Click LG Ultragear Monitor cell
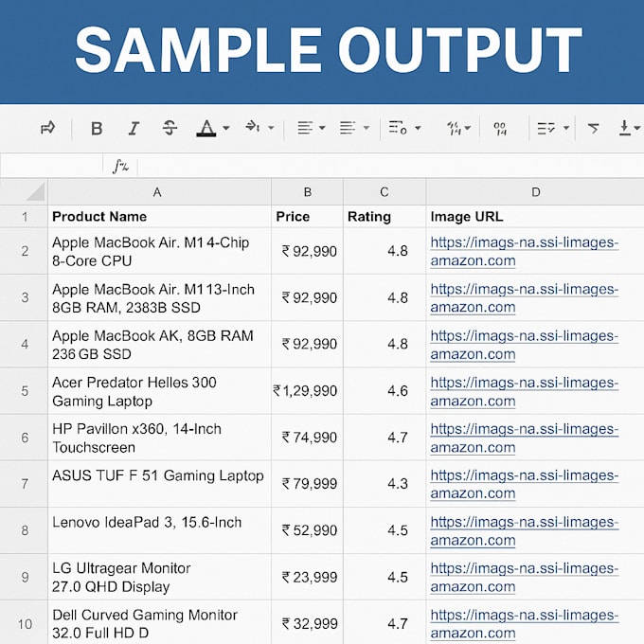The image size is (644, 644). click(x=159, y=577)
